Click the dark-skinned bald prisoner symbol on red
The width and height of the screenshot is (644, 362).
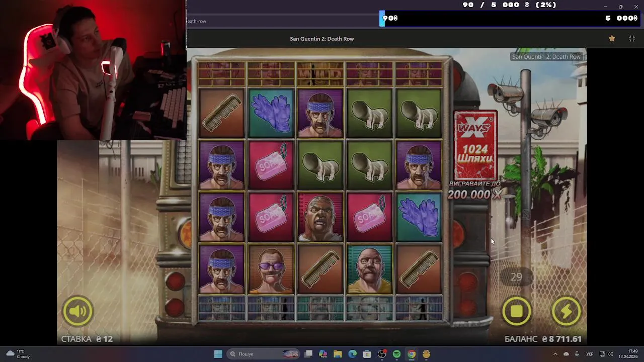coord(320,217)
